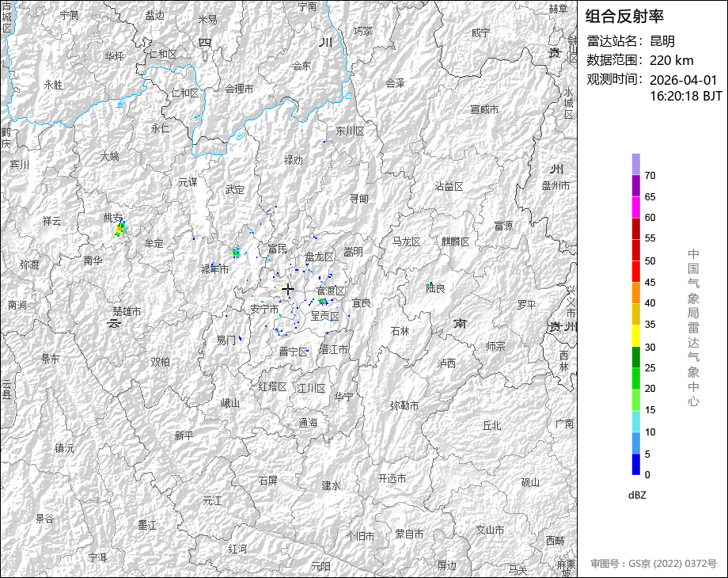This screenshot has height=578, width=728.
Task: Click the 石林 map label
Action: 400,331
